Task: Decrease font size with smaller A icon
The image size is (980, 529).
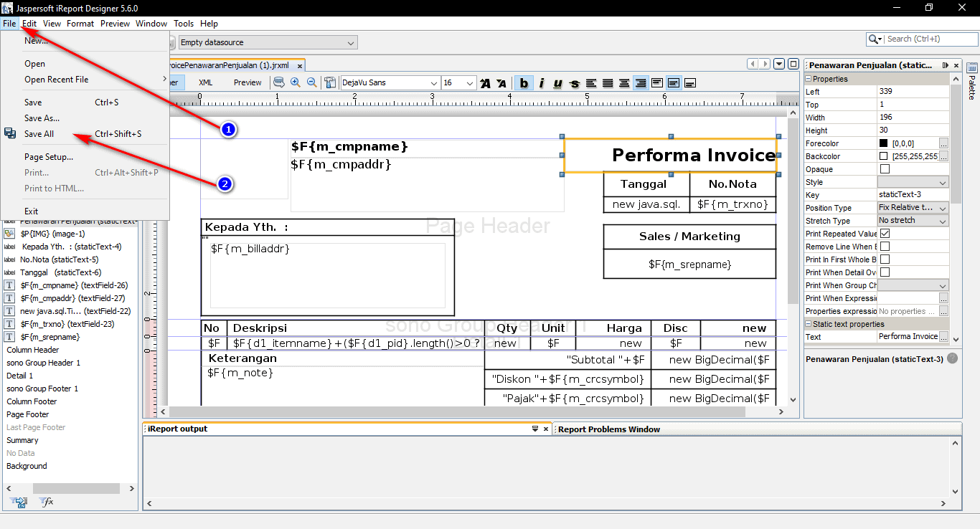Action: pos(501,83)
